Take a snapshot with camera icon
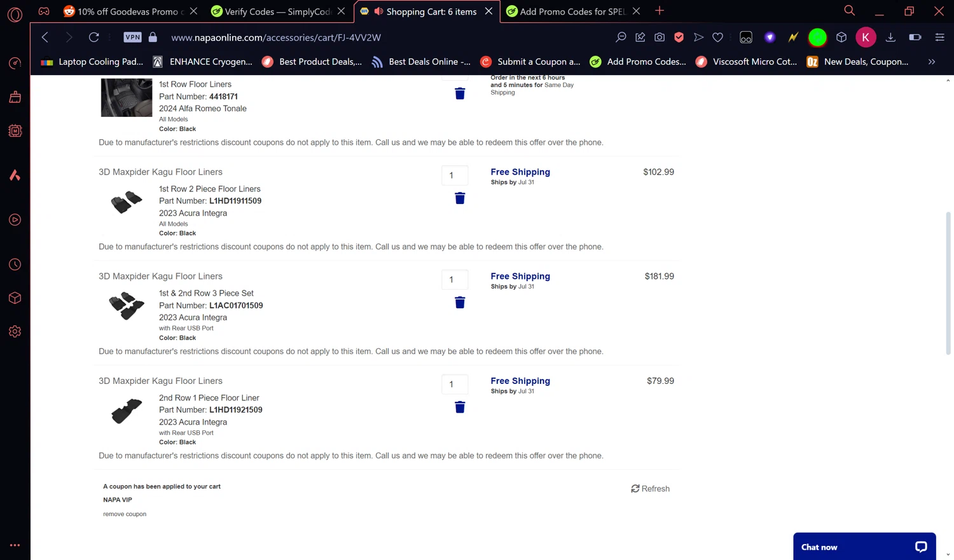Image resolution: width=954 pixels, height=560 pixels. click(660, 38)
